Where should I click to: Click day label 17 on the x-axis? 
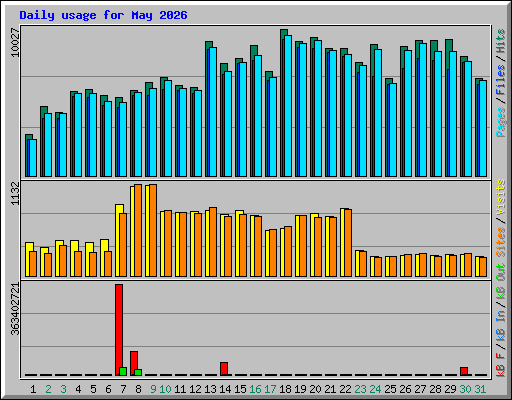[270, 389]
